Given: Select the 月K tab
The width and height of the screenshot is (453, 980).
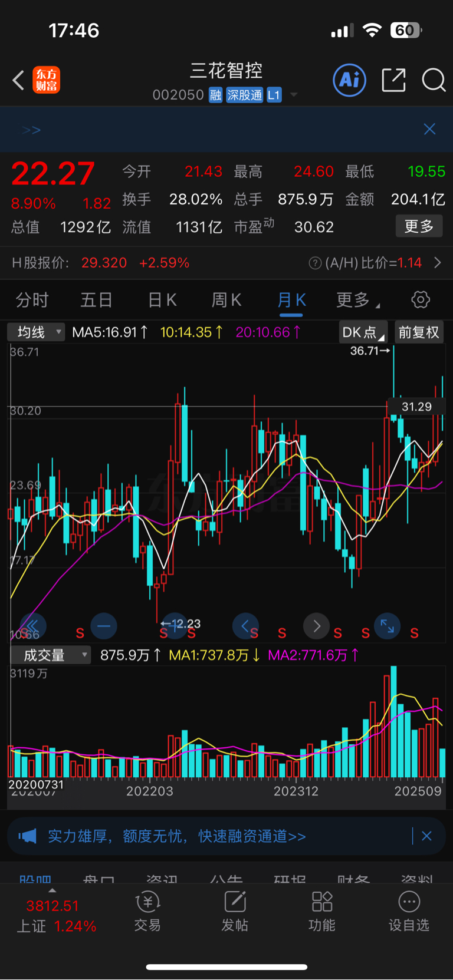Looking at the screenshot, I should 291,300.
